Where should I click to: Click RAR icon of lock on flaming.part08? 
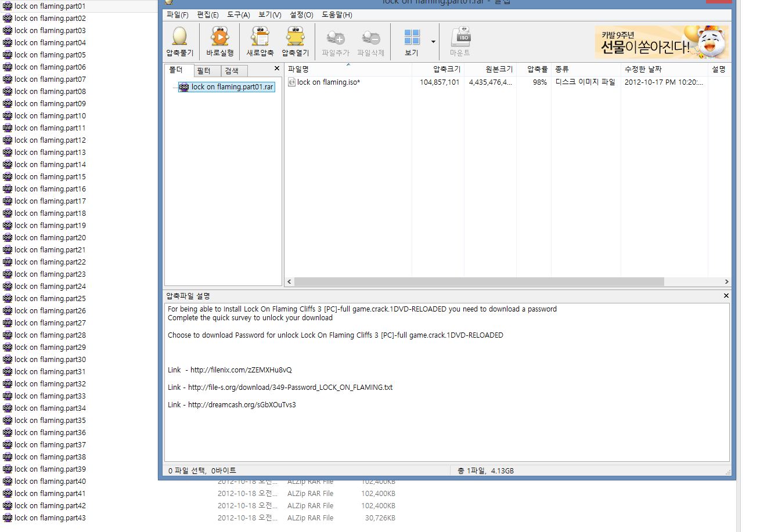click(8, 92)
